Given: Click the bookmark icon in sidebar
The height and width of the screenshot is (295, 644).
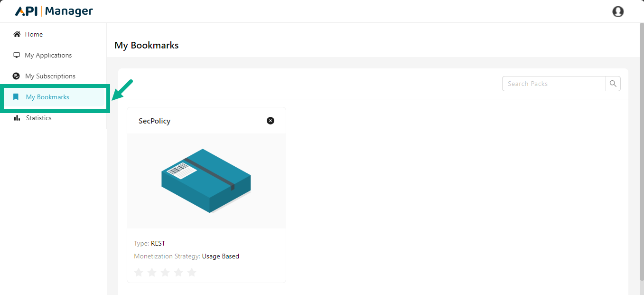Looking at the screenshot, I should [x=16, y=97].
